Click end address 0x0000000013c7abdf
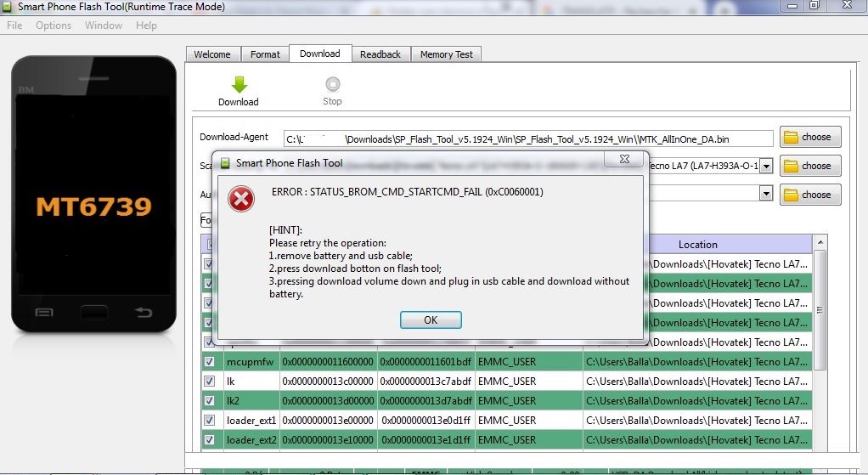This screenshot has width=868, height=475. pyautogui.click(x=426, y=381)
